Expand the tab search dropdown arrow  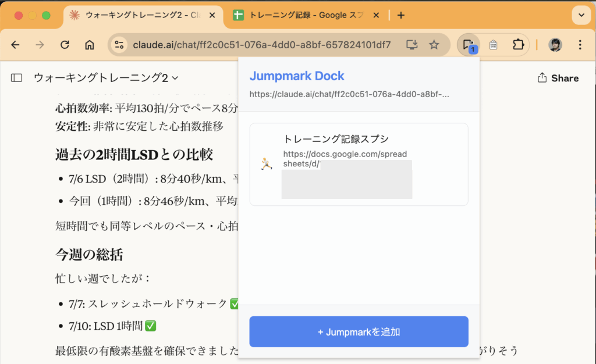tap(581, 15)
